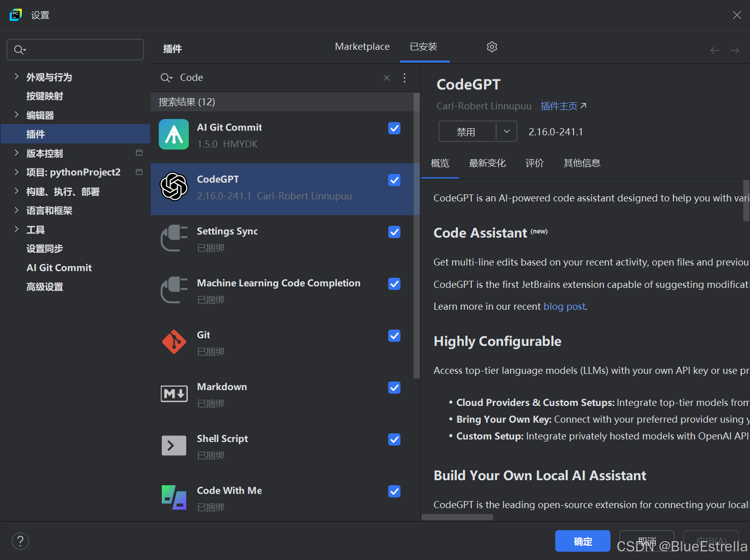The width and height of the screenshot is (750, 560).
Task: Focus the settings search input field
Action: tap(75, 50)
